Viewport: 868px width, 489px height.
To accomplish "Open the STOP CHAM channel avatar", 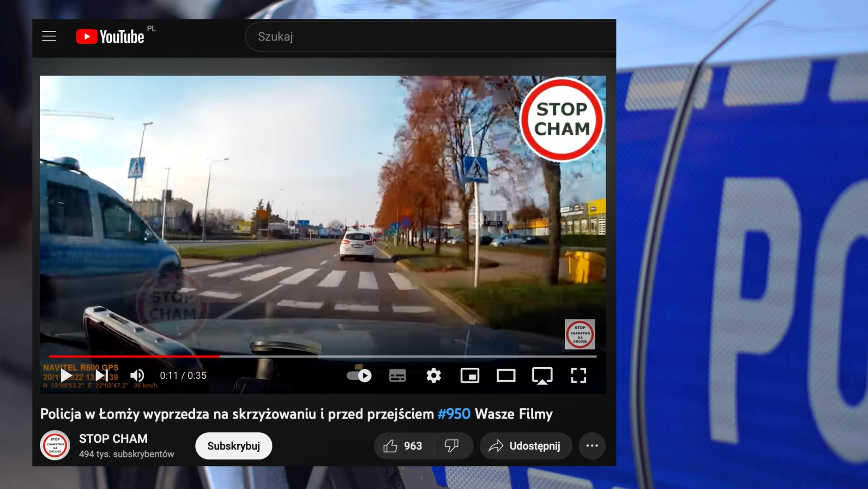I will click(55, 446).
